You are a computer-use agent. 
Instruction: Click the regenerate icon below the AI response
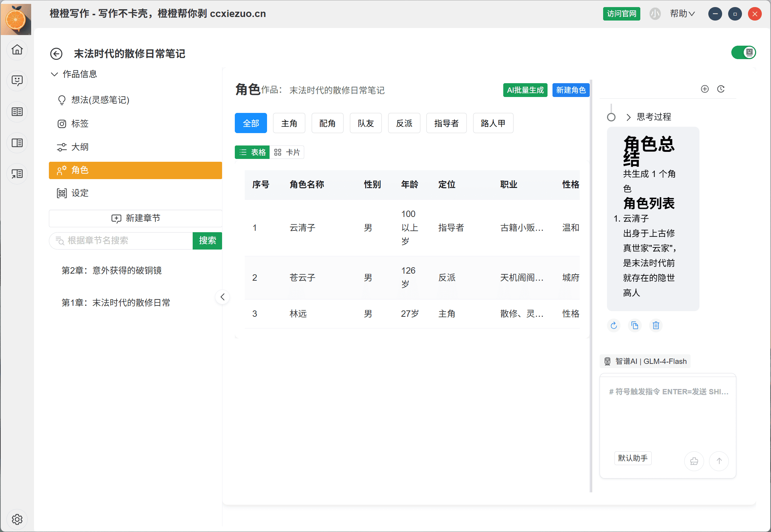[614, 325]
